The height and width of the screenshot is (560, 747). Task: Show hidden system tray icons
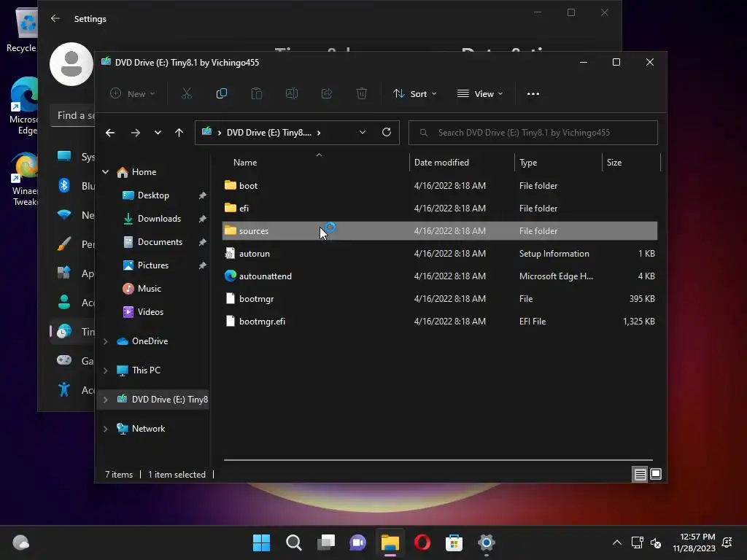[x=617, y=542]
